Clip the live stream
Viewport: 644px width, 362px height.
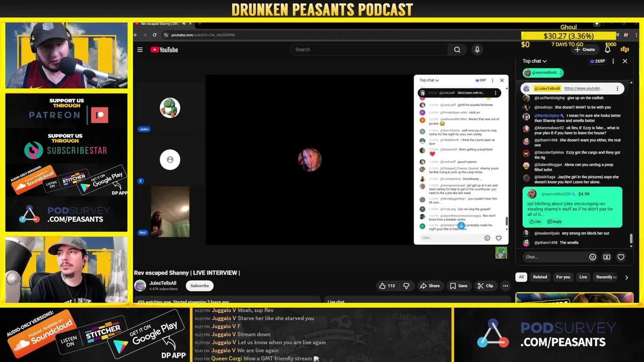486,286
